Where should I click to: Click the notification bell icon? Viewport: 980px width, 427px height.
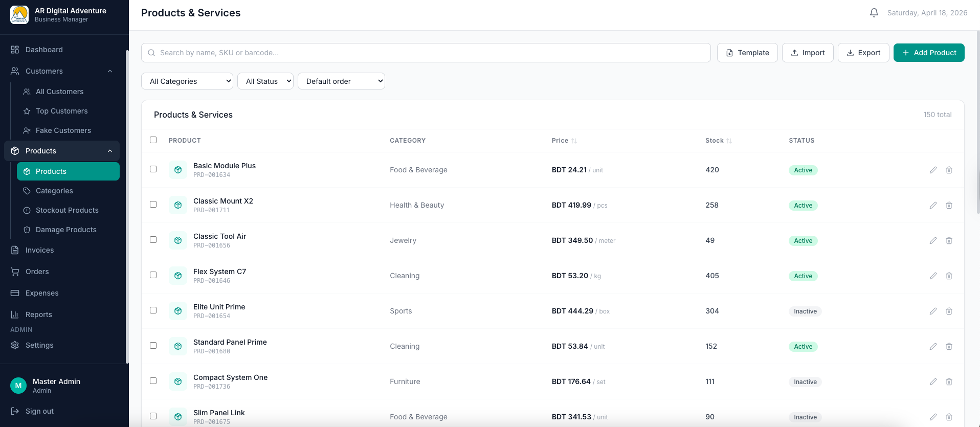[874, 13]
